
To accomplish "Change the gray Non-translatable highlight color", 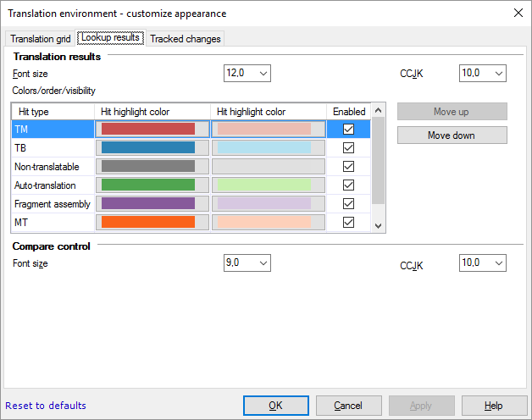I will point(152,166).
